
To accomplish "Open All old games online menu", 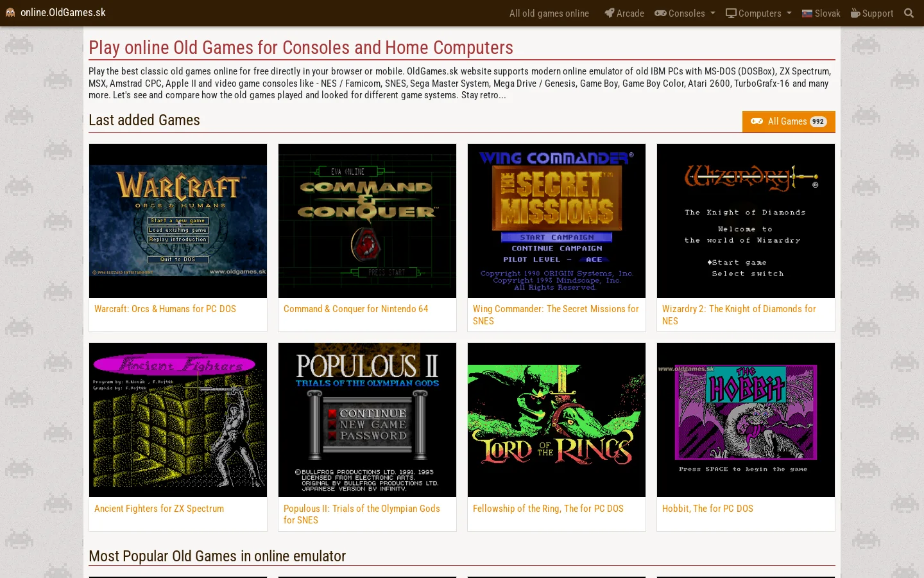I will point(549,13).
